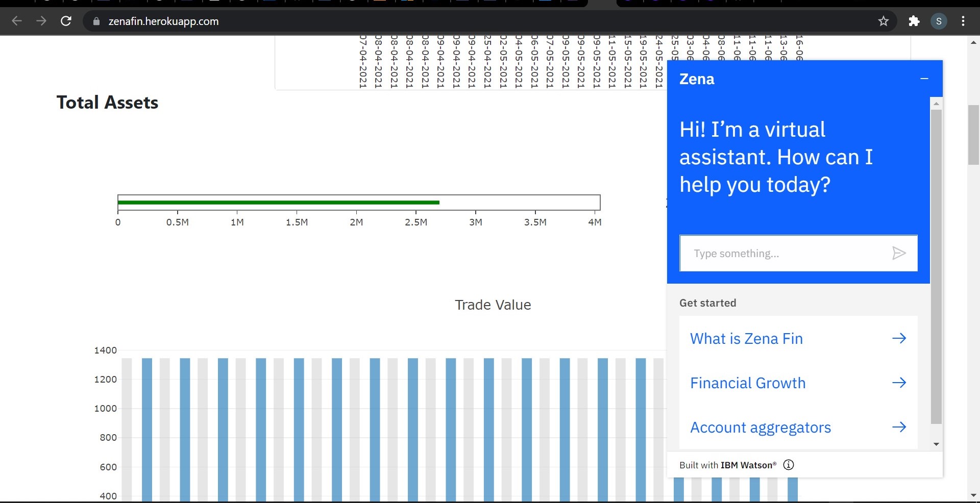
Task: Click the chat scrollbar down arrow
Action: coord(936,444)
